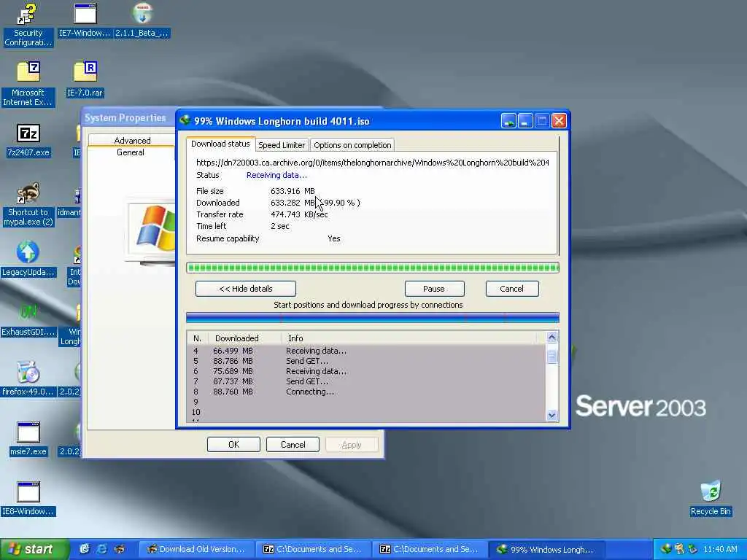
Task: Open the Microsoft Internet Explorer folder icon
Action: tap(28, 84)
